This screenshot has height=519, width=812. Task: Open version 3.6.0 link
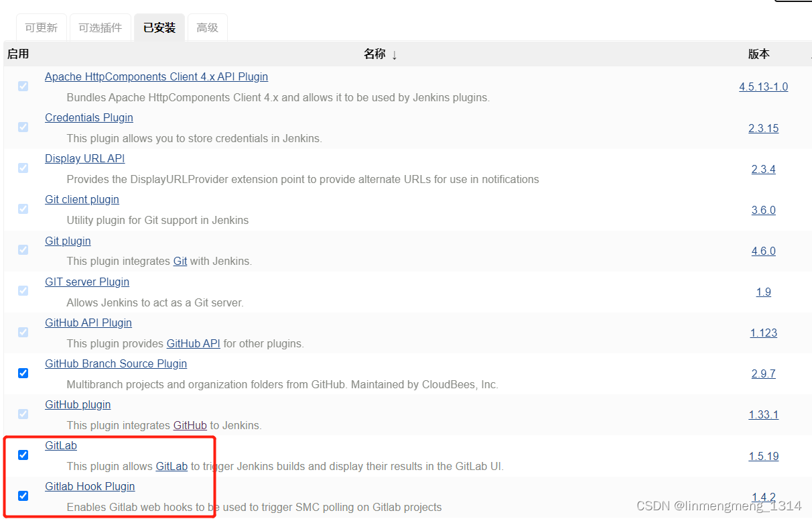point(764,211)
